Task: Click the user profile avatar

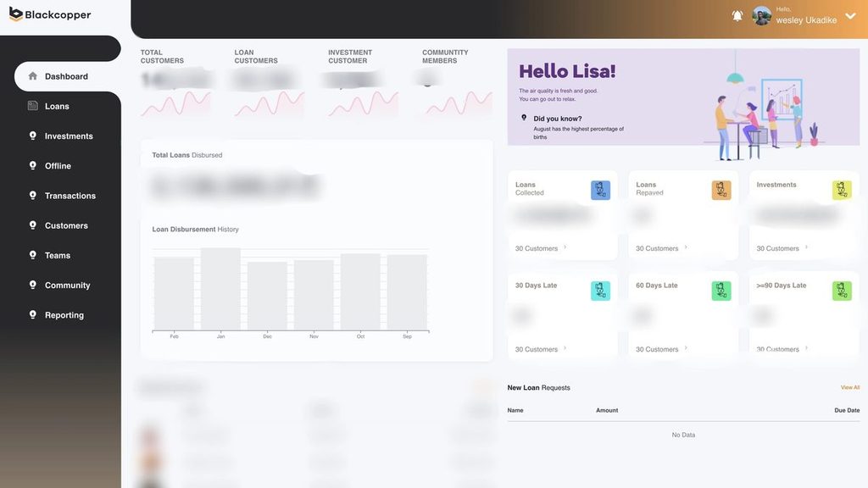Action: [762, 16]
